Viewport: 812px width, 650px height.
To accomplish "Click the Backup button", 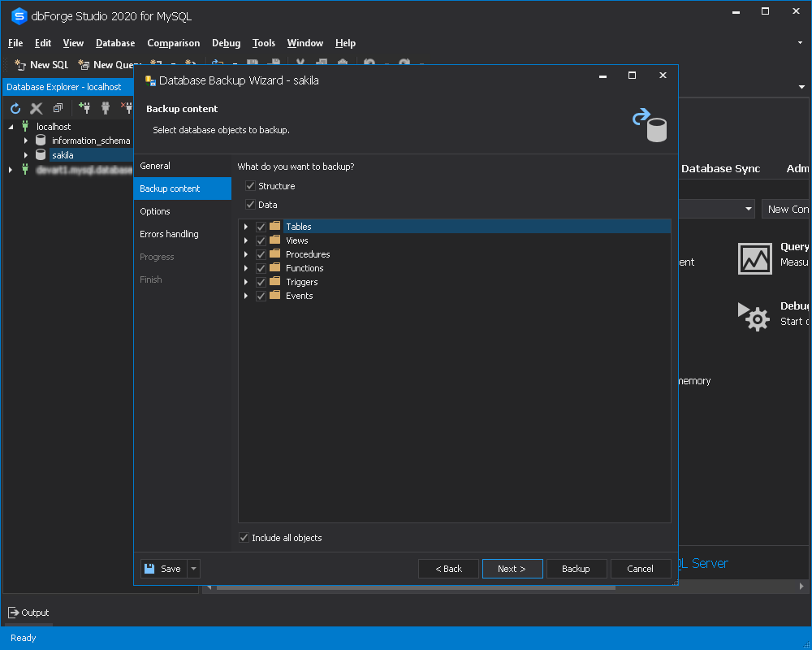I will coord(576,569).
